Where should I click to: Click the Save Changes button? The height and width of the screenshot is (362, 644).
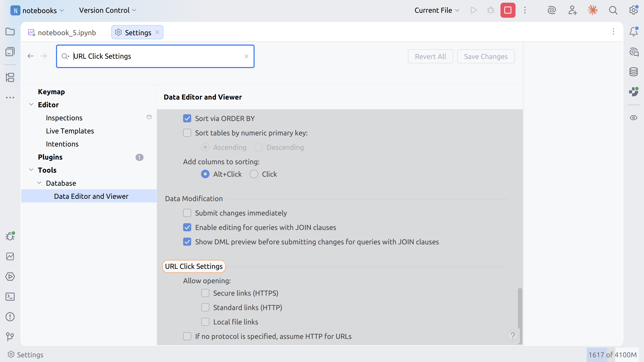click(486, 56)
